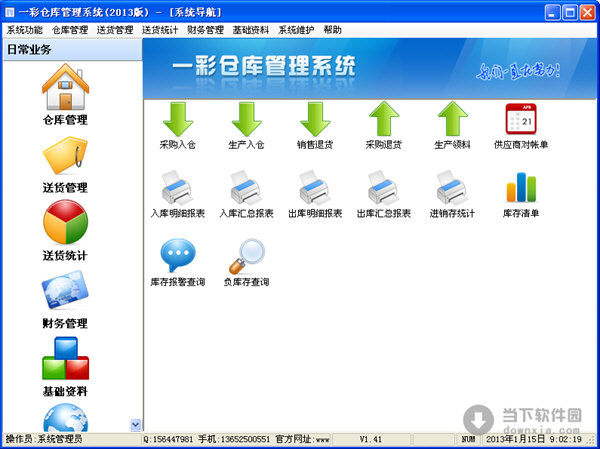The image size is (600, 449).
Task: Click the 销售退货 down arrow icon
Action: pos(315,119)
